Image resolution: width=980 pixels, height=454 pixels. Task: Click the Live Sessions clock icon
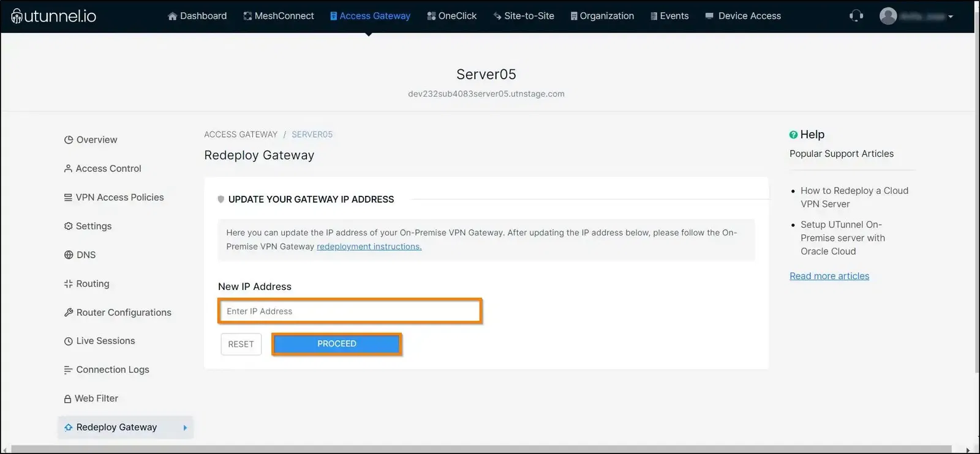coord(69,341)
